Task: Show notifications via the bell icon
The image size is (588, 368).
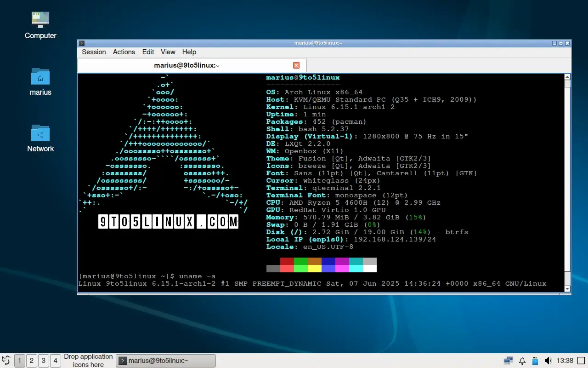Action: 522,361
